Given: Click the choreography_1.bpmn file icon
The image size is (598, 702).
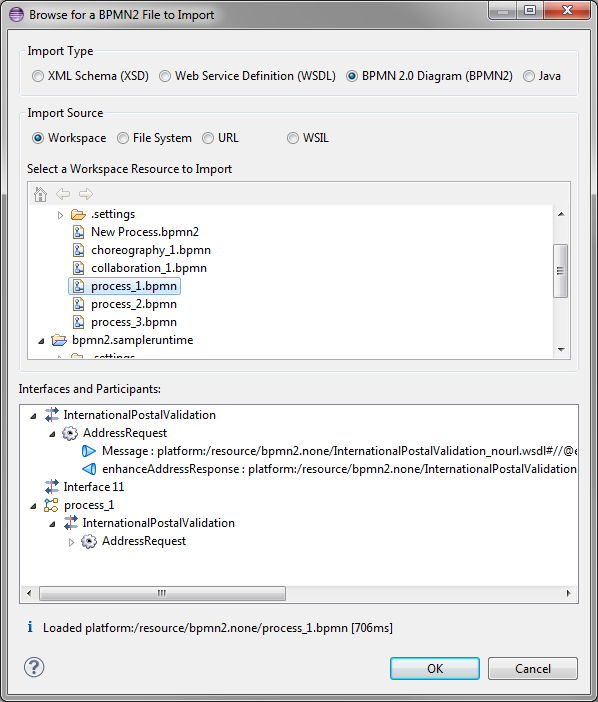Looking at the screenshot, I should [x=79, y=250].
